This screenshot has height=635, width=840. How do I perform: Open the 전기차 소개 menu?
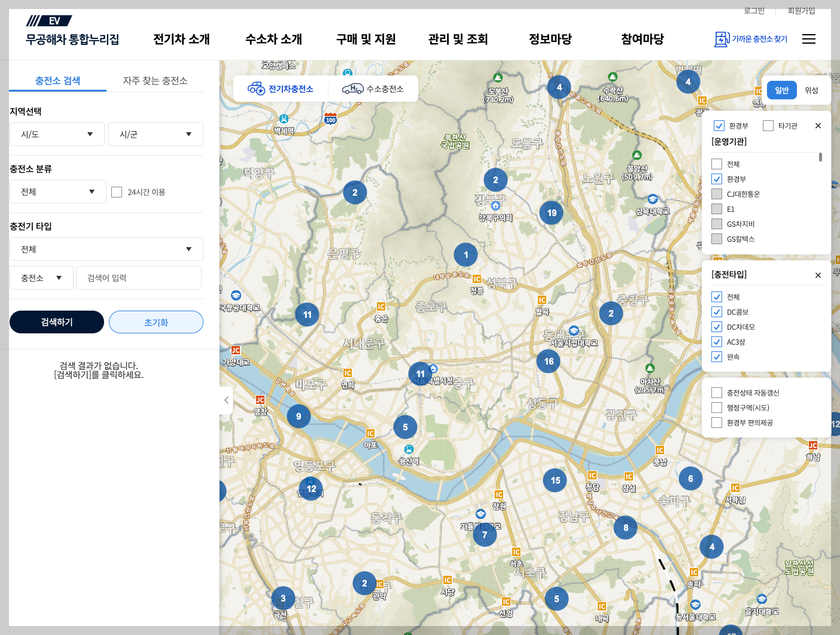coord(181,39)
